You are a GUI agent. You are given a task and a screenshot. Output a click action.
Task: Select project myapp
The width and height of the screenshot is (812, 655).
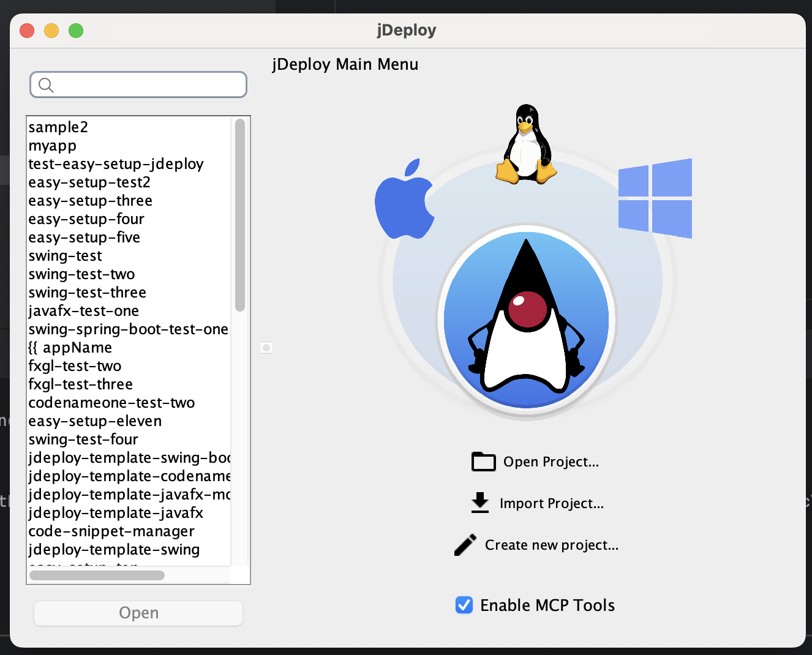tap(129, 146)
